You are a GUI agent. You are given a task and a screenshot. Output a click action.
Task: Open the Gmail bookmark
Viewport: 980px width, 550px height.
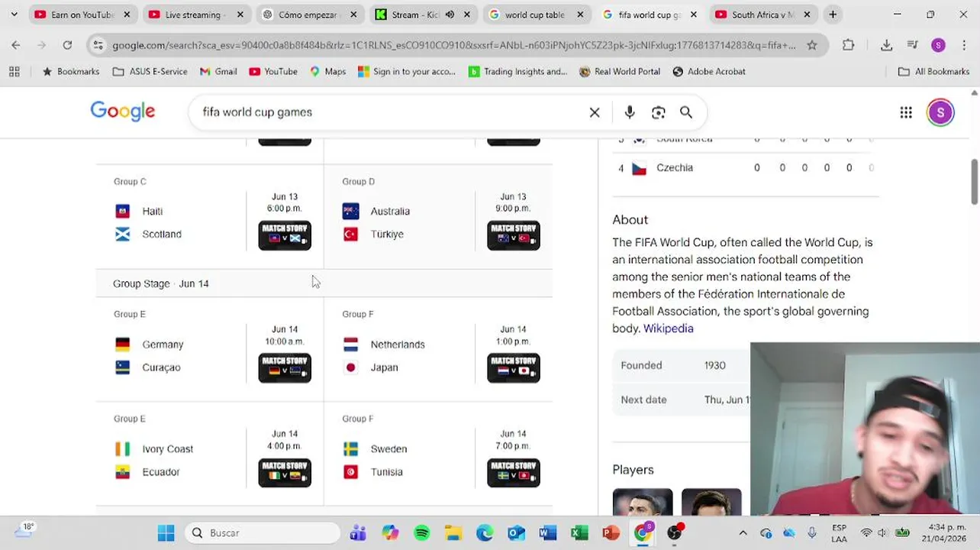coord(218,72)
